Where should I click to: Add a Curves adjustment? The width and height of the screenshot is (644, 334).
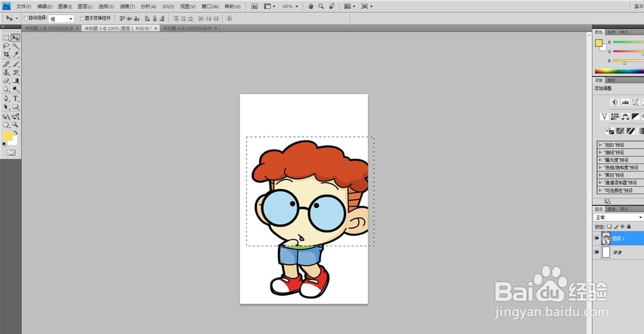[x=636, y=102]
